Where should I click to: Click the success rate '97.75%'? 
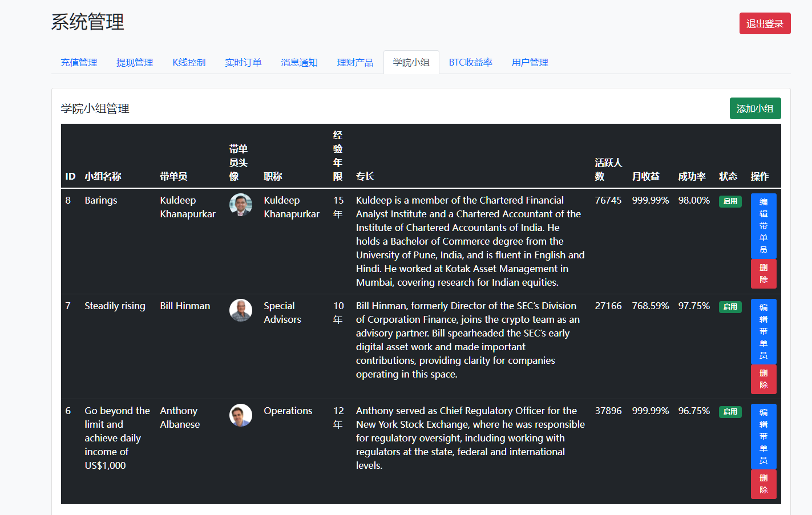pos(694,306)
